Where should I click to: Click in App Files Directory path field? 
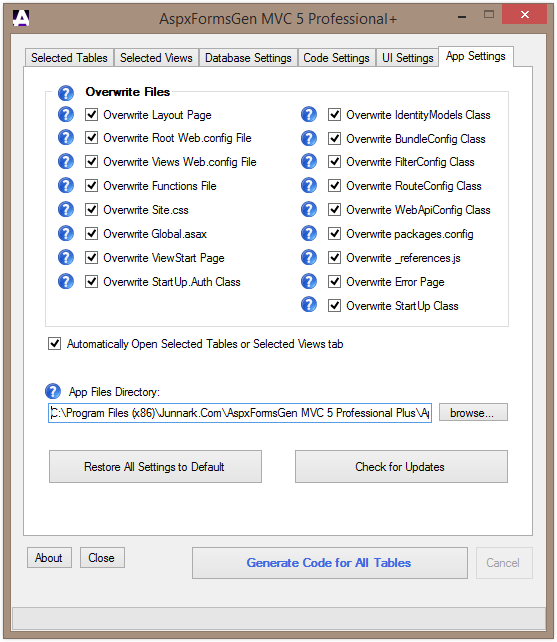pyautogui.click(x=240, y=413)
